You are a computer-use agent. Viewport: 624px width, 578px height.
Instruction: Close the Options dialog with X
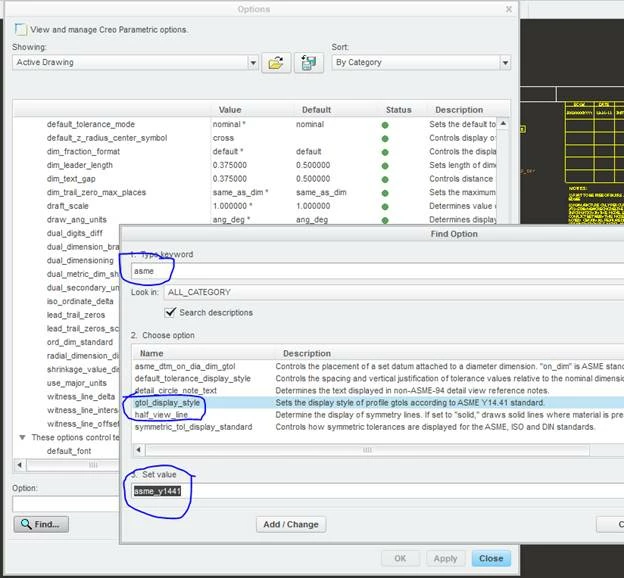click(x=509, y=9)
